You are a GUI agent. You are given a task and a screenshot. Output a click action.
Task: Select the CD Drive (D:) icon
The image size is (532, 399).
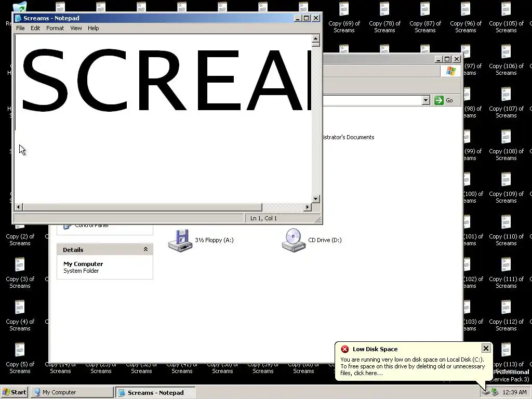(x=294, y=240)
